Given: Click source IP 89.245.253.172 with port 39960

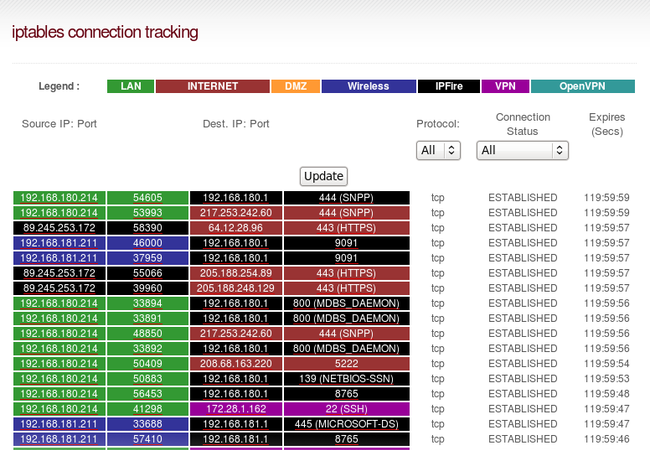Looking at the screenshot, I should coord(59,288).
